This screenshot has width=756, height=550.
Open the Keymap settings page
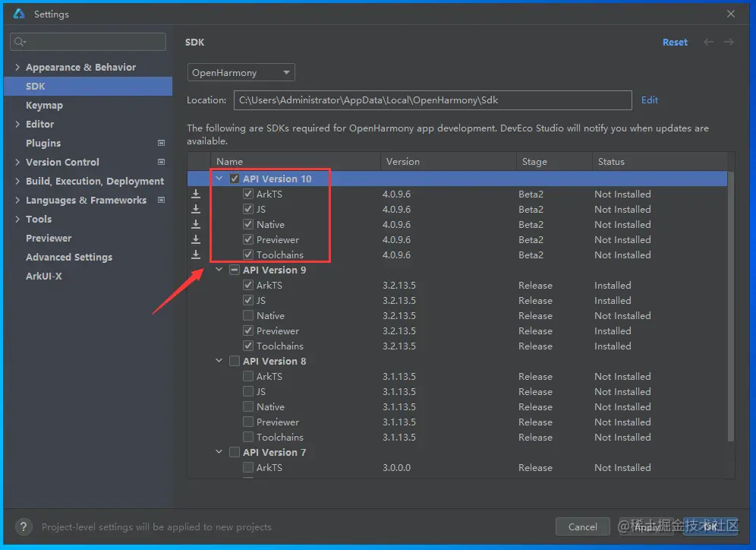44,105
